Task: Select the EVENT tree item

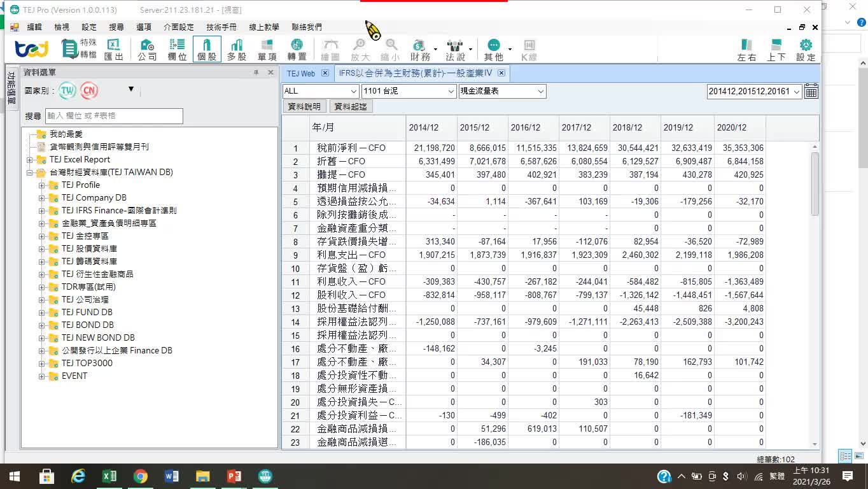Action: pos(74,376)
